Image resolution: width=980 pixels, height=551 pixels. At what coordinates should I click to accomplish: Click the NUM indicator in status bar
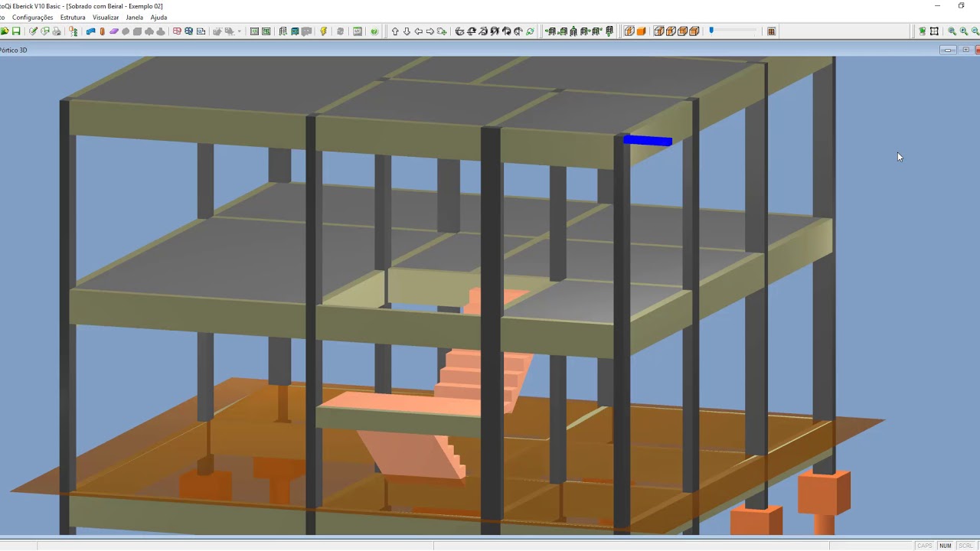point(946,546)
